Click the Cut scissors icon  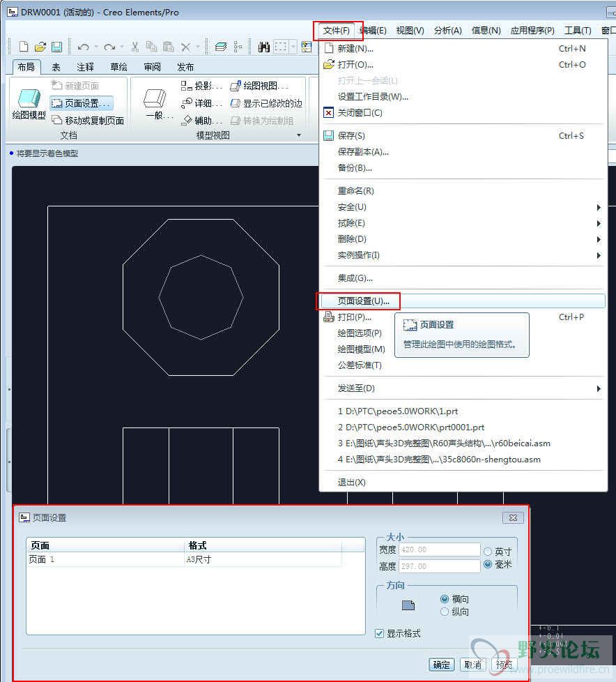pos(134,47)
